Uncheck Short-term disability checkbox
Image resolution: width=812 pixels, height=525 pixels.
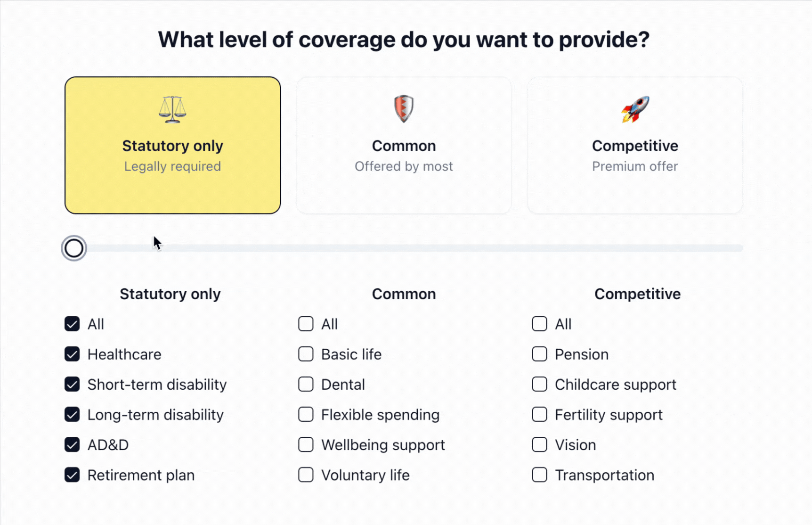[72, 385]
